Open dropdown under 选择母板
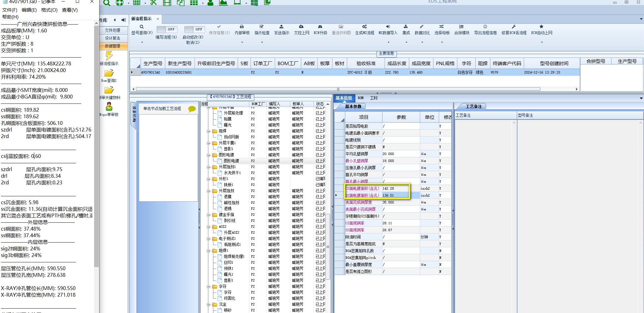Image resolution: width=644 pixels, height=313 pixels. (x=442, y=42)
